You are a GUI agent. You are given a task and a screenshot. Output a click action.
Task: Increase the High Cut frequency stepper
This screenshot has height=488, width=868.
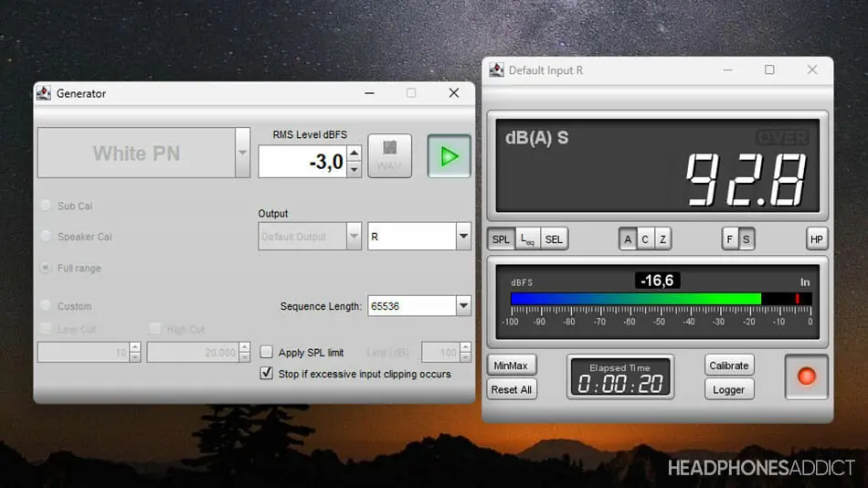(245, 347)
